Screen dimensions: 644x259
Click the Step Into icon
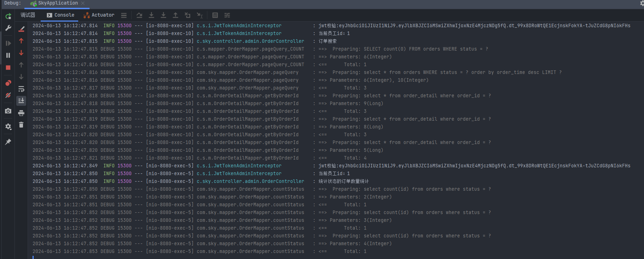151,15
